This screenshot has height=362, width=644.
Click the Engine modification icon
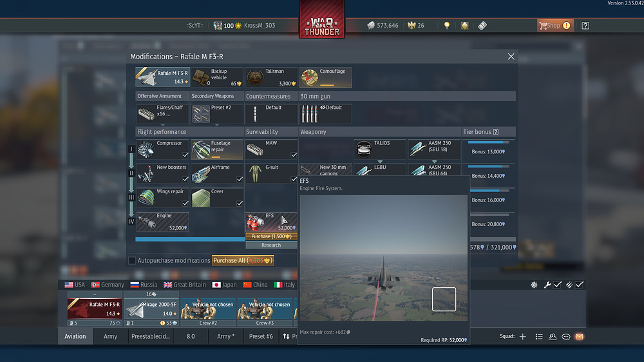(147, 222)
